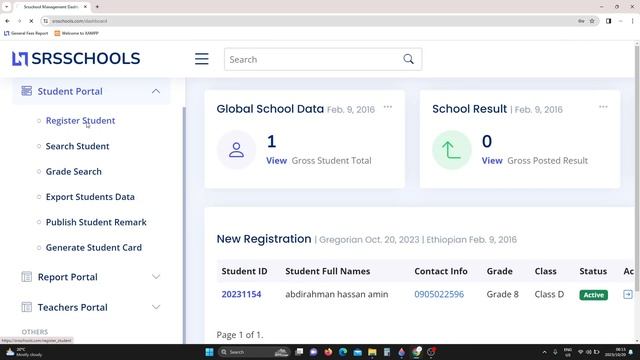Click the sidebar vertical scrollbar

184,224
